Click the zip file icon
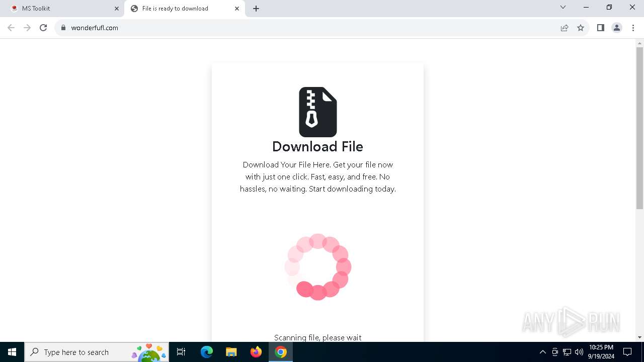Screen dimensions: 644x362 (x=318, y=112)
